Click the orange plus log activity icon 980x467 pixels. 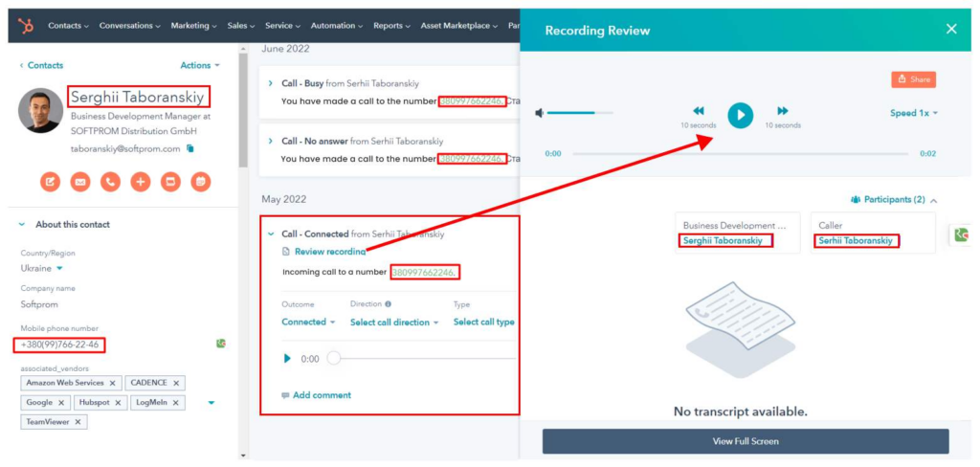(x=140, y=182)
